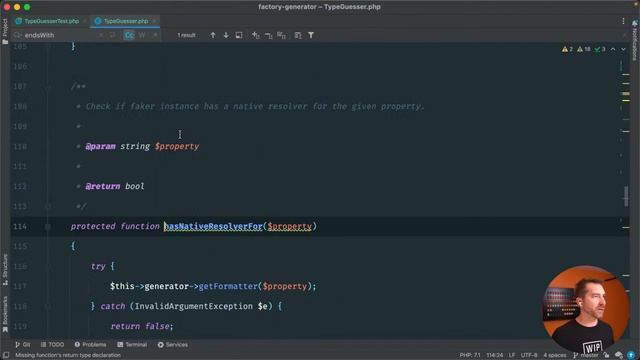Change LF line separator
The width and height of the screenshot is (640, 360).
tap(512, 356)
